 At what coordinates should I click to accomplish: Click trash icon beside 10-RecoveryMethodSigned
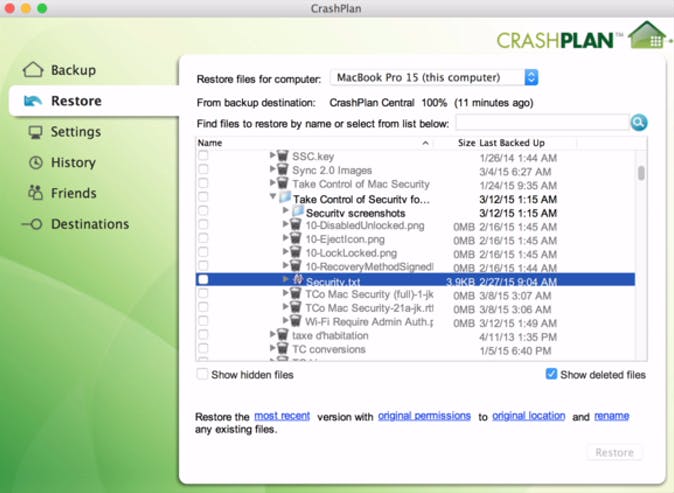click(x=295, y=266)
